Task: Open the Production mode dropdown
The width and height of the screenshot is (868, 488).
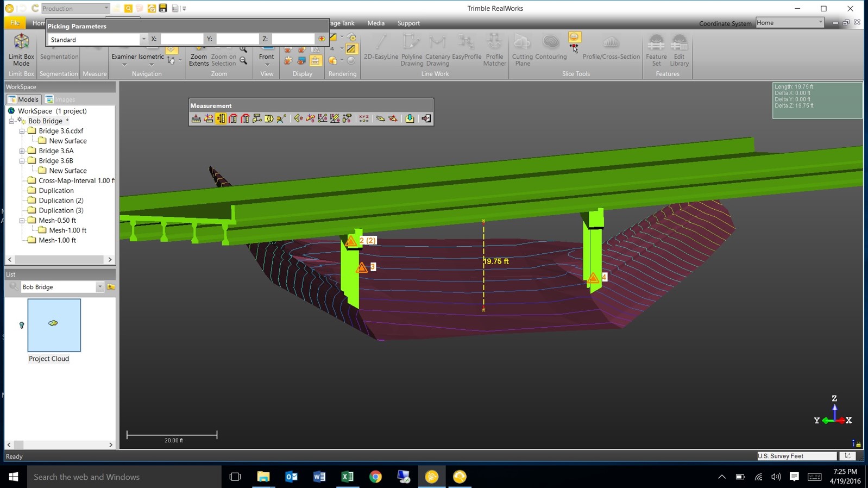Action: pos(106,8)
